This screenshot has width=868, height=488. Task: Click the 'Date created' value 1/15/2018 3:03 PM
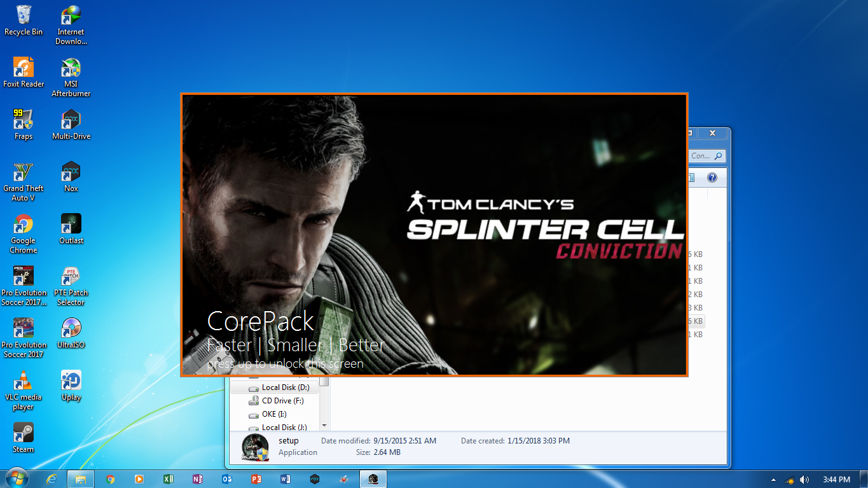[539, 440]
